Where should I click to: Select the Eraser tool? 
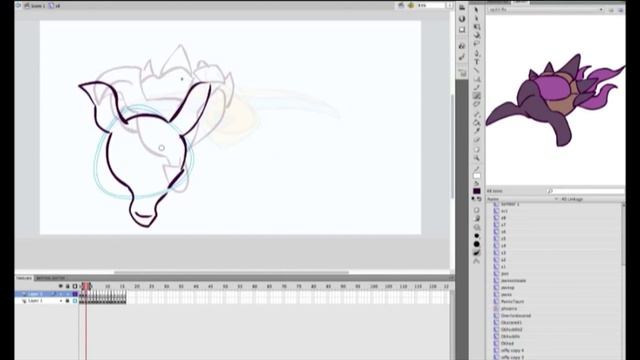(x=477, y=140)
